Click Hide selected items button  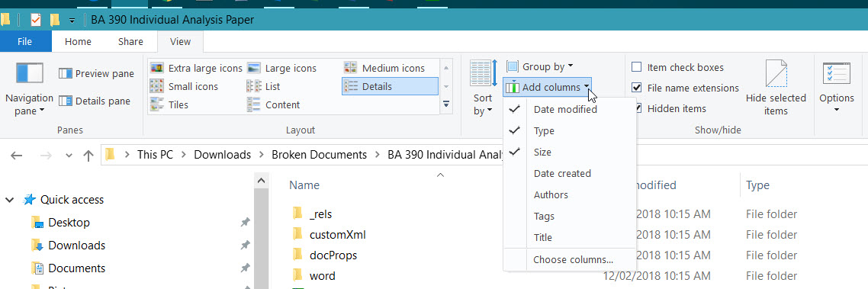click(776, 88)
